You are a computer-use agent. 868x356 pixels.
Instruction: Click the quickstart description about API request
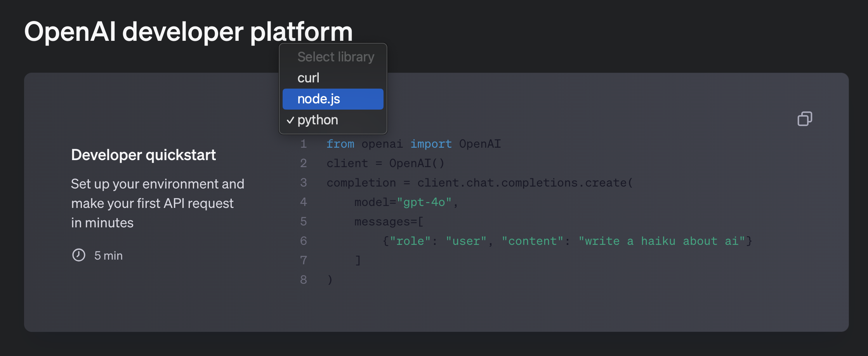158,203
